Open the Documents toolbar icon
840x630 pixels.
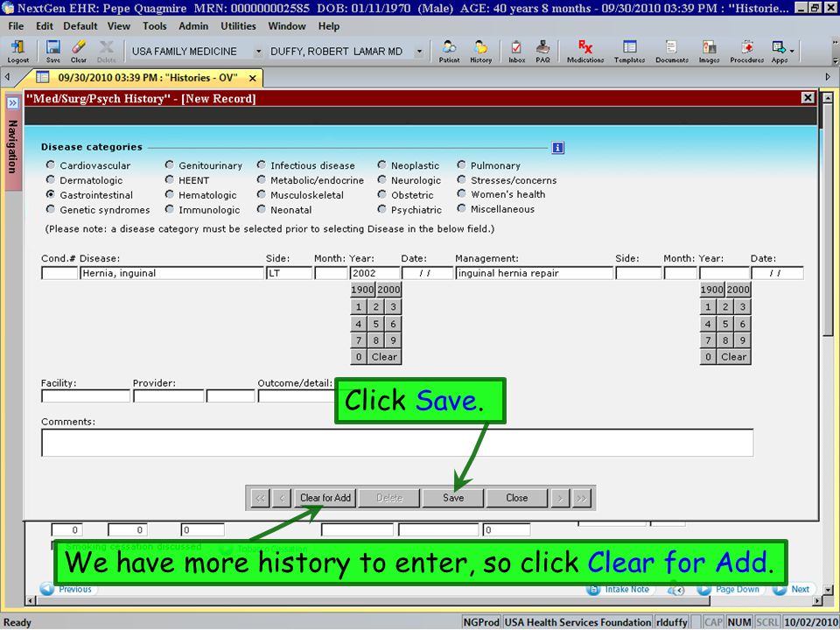672,52
